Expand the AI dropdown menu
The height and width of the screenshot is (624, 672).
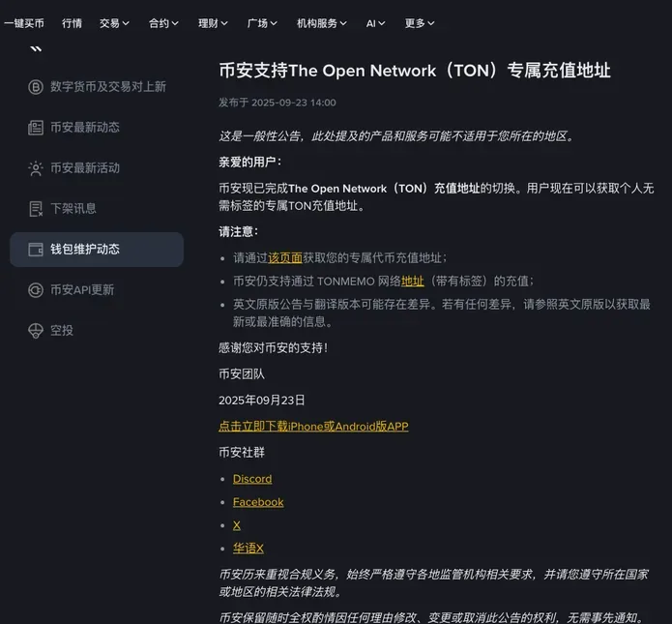pos(376,23)
